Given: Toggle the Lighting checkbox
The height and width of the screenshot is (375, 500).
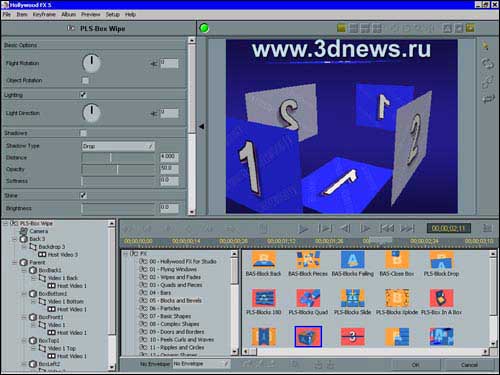Looking at the screenshot, I should (83, 95).
